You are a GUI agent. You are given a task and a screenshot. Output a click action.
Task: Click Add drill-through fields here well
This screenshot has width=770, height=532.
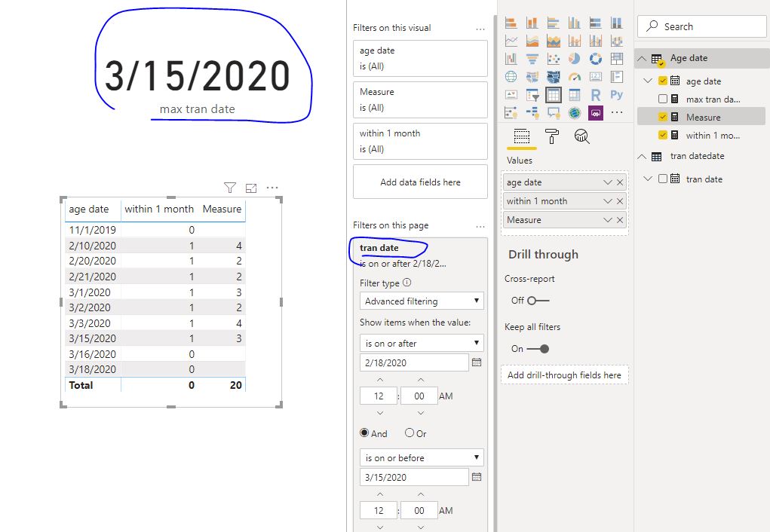point(564,375)
